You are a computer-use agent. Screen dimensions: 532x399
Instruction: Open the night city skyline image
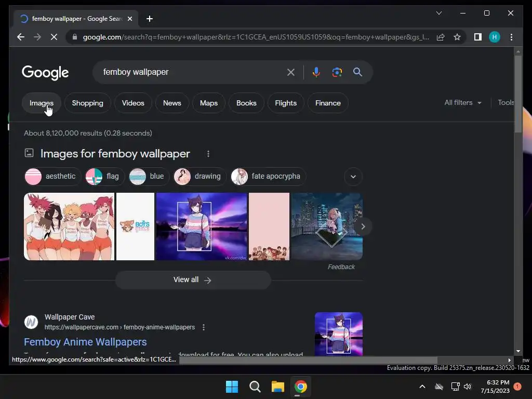327,227
